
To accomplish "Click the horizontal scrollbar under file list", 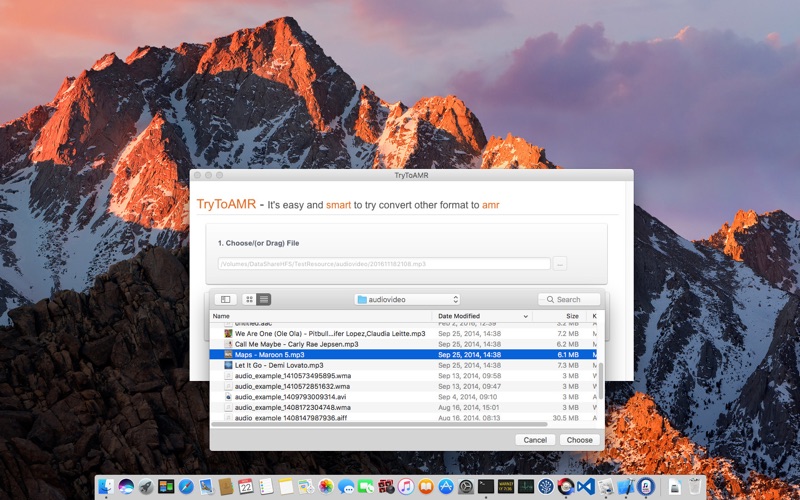I will tap(379, 424).
